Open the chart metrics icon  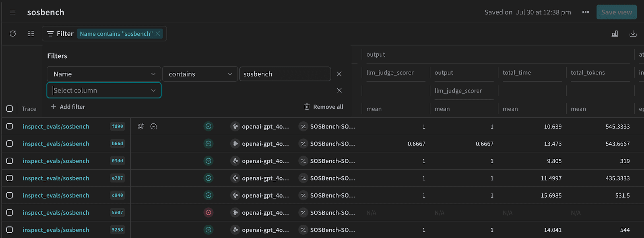point(615,34)
